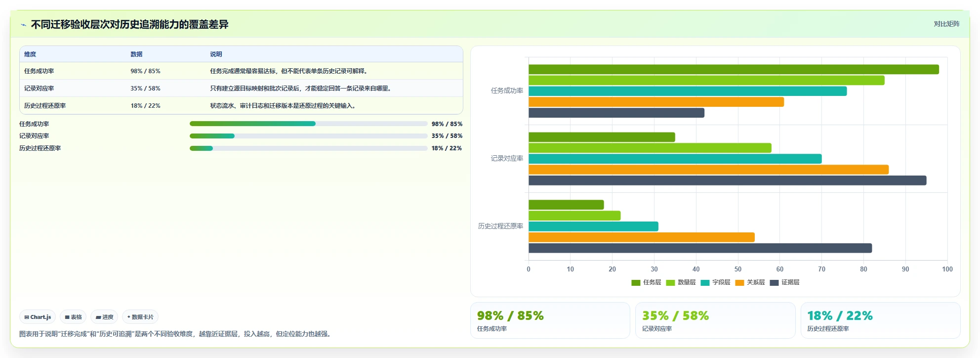Click the title 不同迁移验收层次对历史追溯能力的覆盖差异

[129, 25]
